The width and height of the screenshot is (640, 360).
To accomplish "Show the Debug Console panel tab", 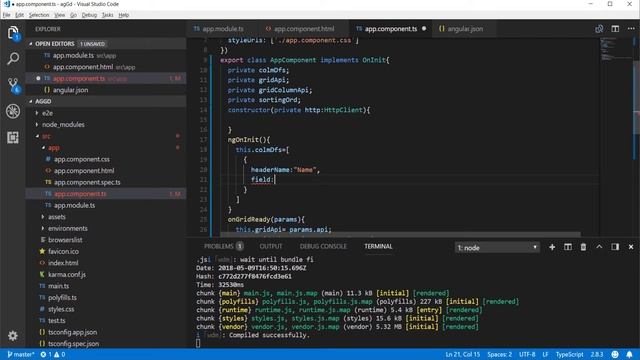I will [323, 247].
